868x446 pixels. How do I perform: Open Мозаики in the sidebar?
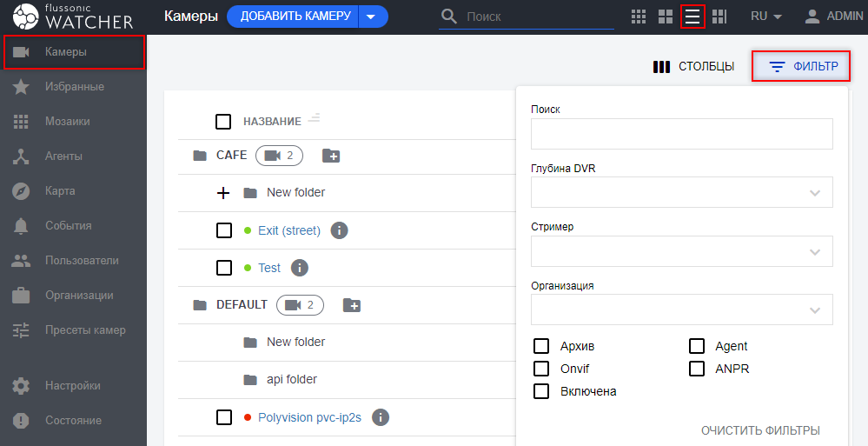[x=67, y=122]
